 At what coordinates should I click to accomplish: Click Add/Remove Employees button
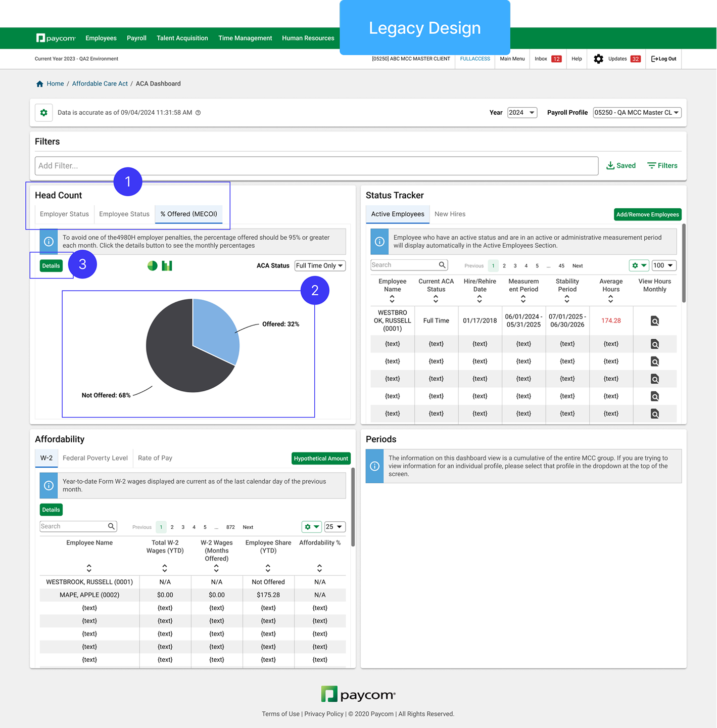coord(648,215)
